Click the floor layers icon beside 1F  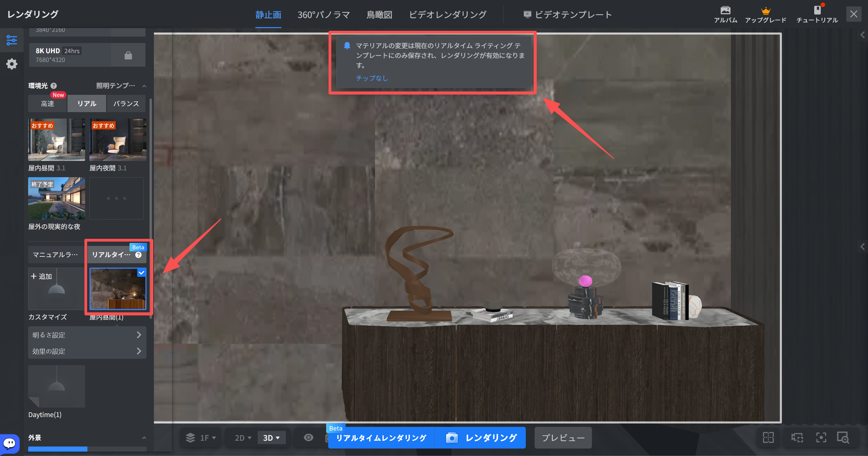tap(190, 438)
